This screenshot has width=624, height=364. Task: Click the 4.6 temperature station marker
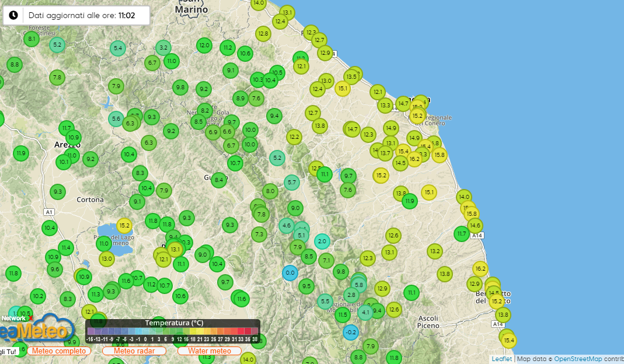[286, 225]
